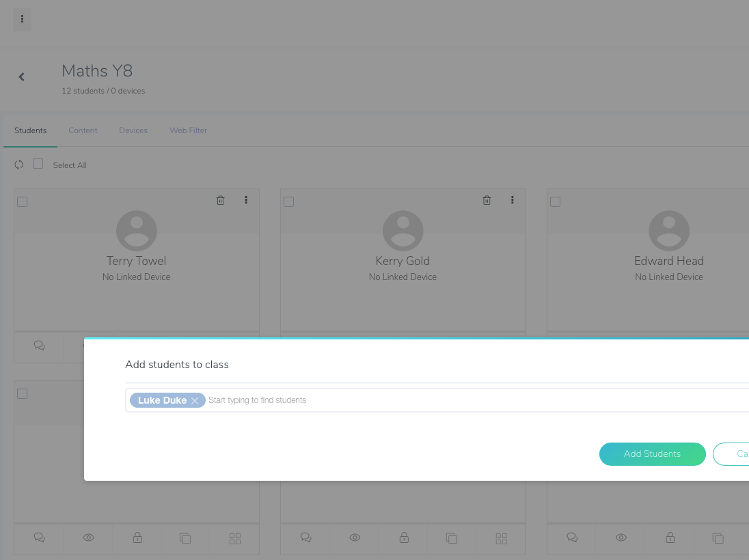
Task: Click copy-screens icon in card beneath Kerry Gold
Action: tap(452, 538)
